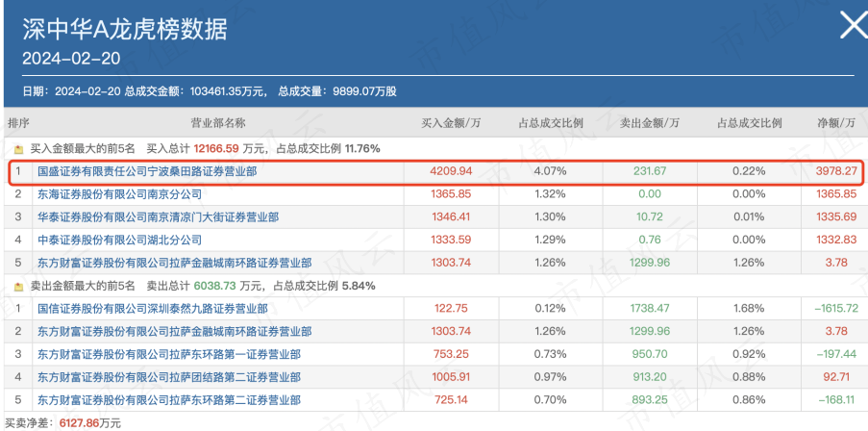Open 东海证券股份有限公司南京分公司 link
The image size is (868, 431).
pyautogui.click(x=119, y=194)
